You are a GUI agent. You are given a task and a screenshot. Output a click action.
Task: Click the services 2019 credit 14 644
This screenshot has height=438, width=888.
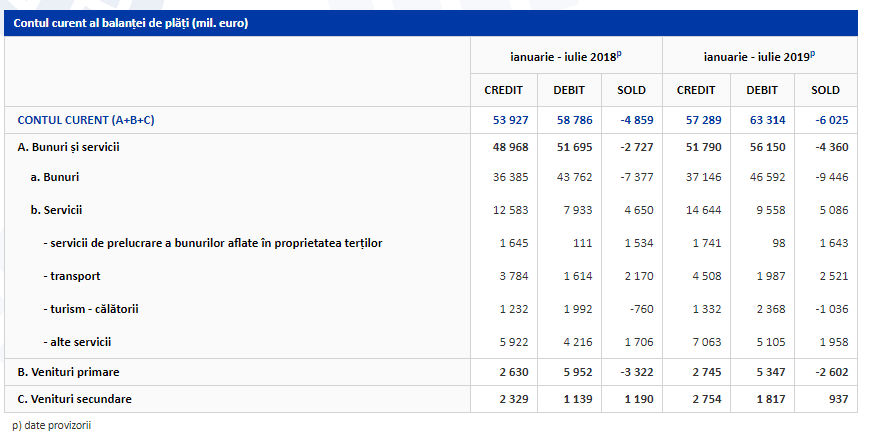703,210
